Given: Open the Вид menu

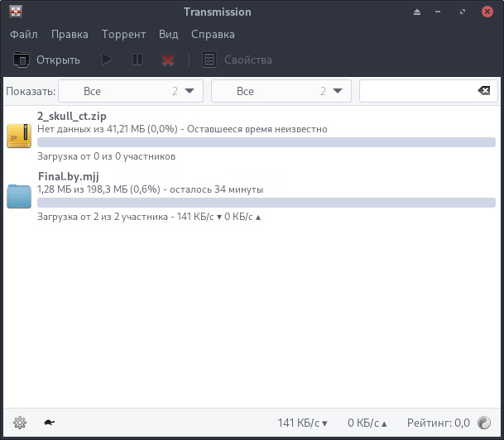Looking at the screenshot, I should click(x=169, y=34).
